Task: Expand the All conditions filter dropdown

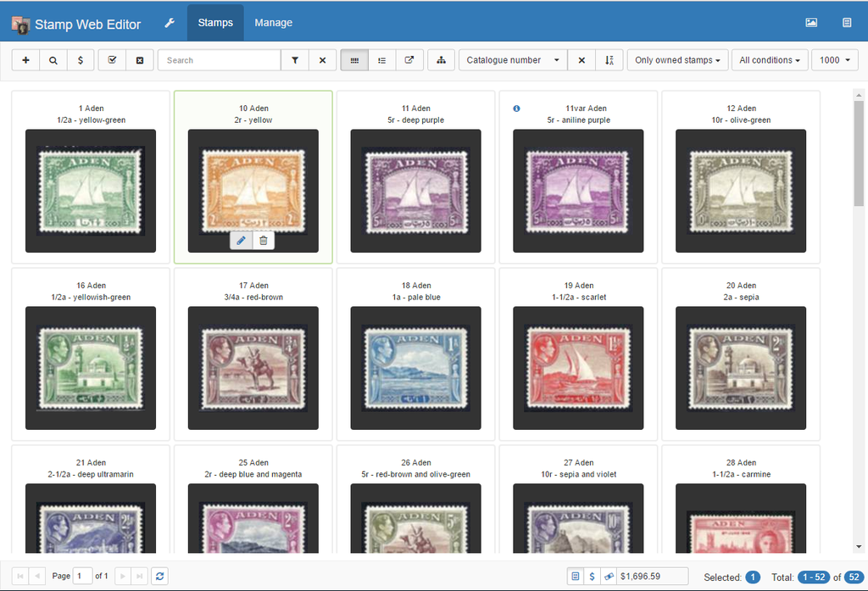Action: tap(769, 60)
